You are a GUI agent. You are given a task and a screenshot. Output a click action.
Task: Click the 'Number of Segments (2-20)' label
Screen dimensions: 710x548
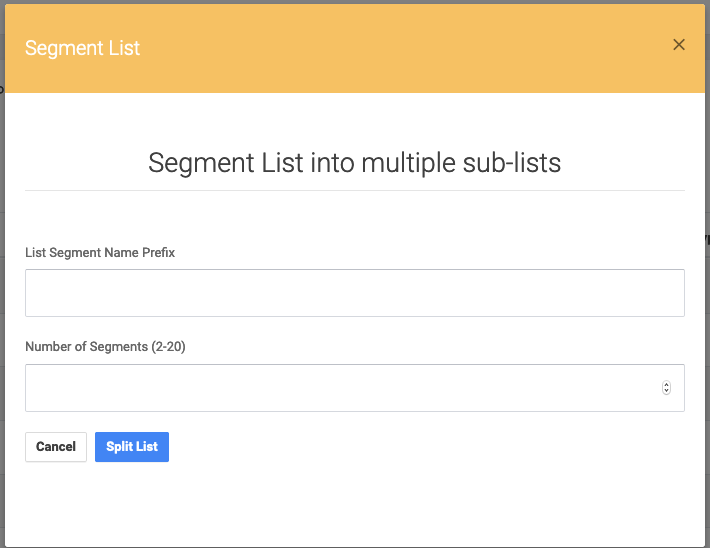pos(106,346)
